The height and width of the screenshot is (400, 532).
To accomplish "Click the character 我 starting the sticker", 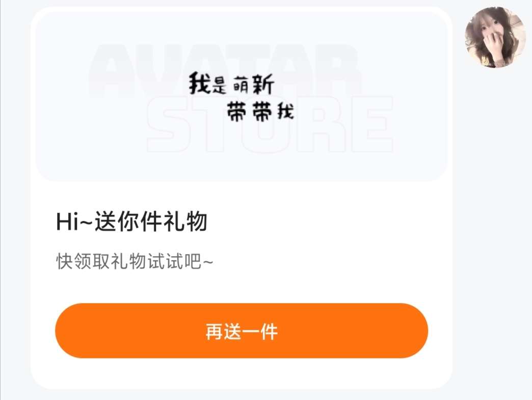I will coord(200,83).
